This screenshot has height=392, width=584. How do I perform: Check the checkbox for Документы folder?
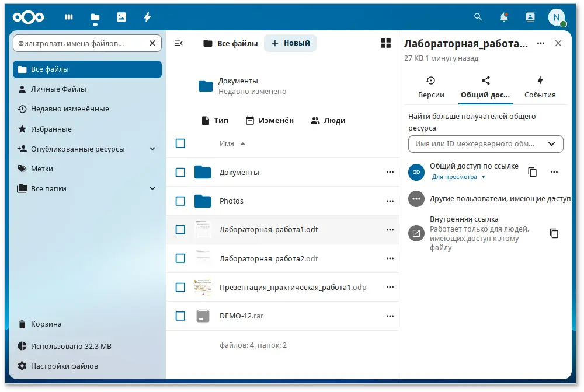pyautogui.click(x=180, y=172)
